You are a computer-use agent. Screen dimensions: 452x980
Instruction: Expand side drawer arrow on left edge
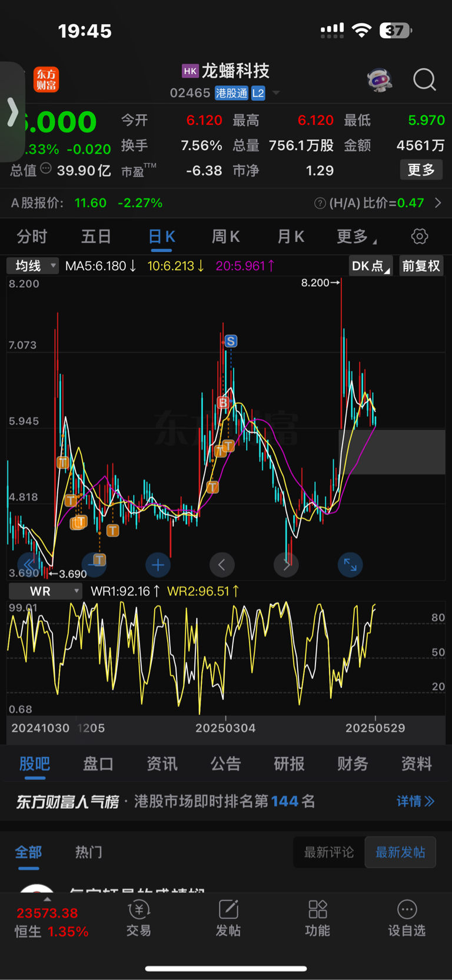pyautogui.click(x=12, y=112)
